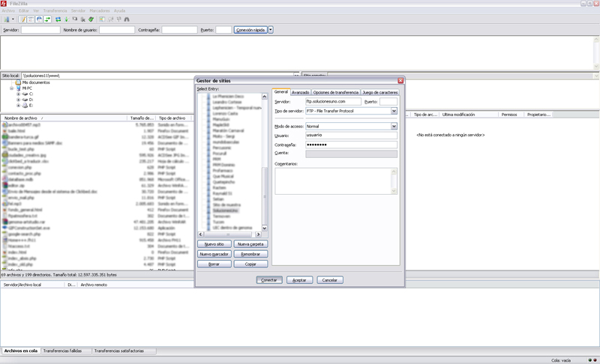This screenshot has height=364, width=600.
Task: Switch to the Juego de caracteres tab
Action: [380, 92]
